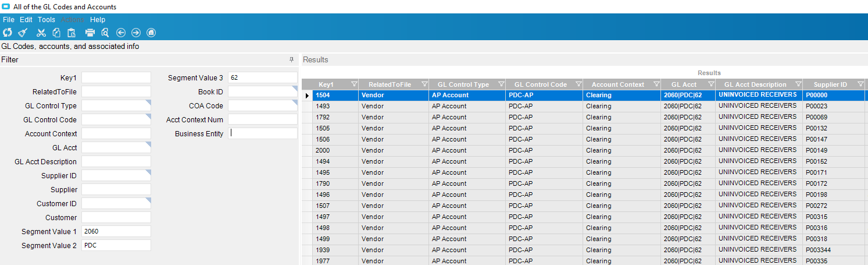Click the Paste clipboard icon
The image size is (868, 265).
(72, 33)
